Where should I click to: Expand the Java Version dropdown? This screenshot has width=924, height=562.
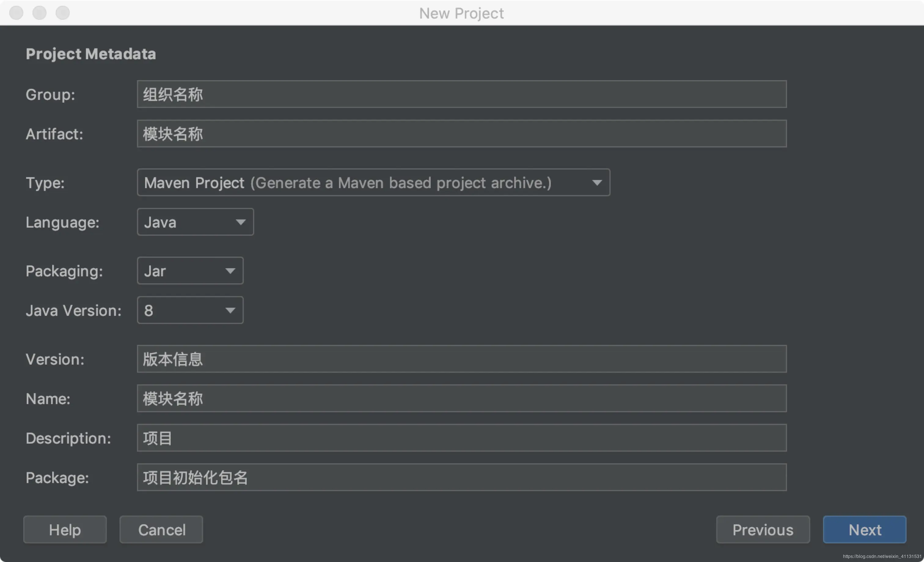coord(190,310)
